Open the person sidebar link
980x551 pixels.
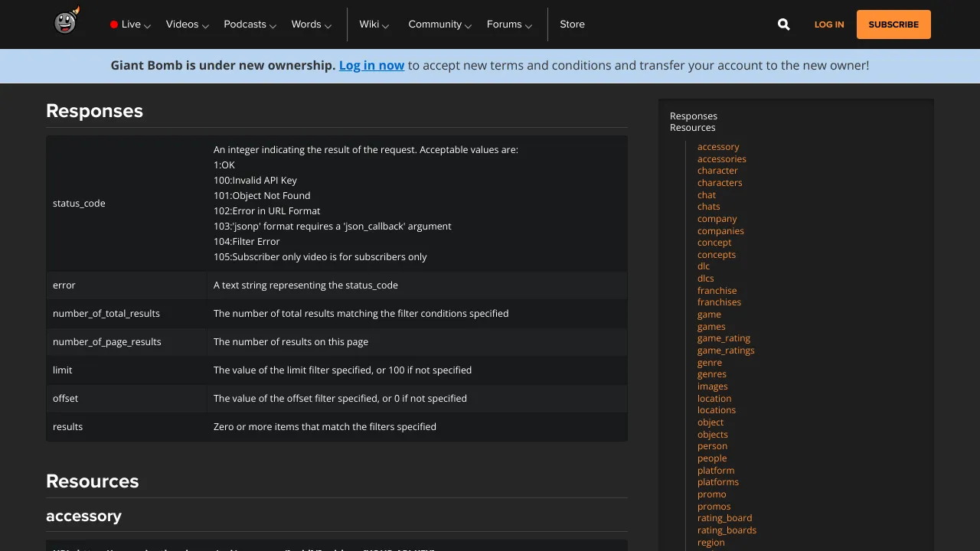(713, 446)
